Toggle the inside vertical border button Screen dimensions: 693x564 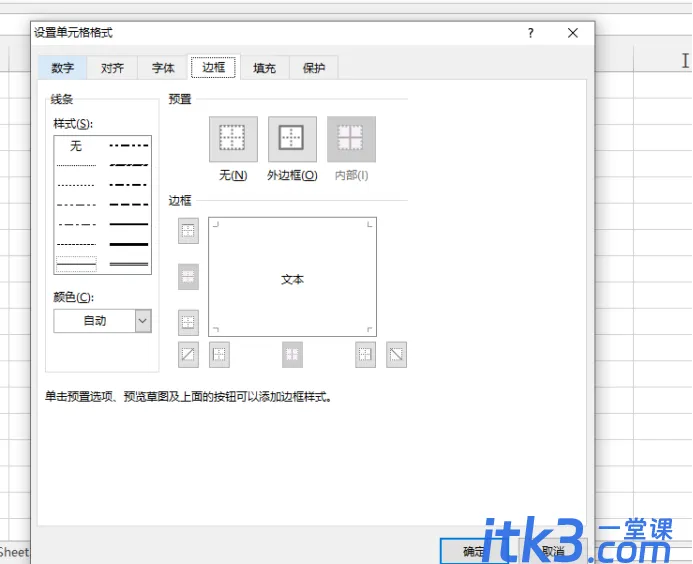tap(293, 354)
